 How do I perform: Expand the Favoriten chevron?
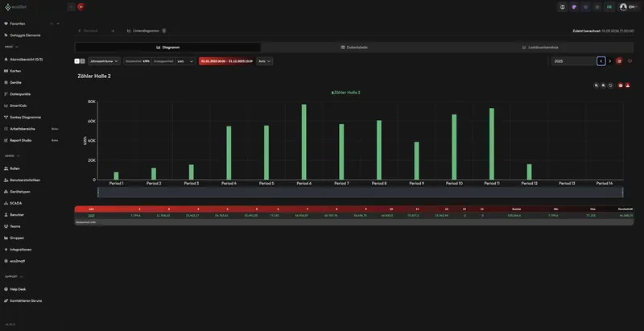click(58, 24)
